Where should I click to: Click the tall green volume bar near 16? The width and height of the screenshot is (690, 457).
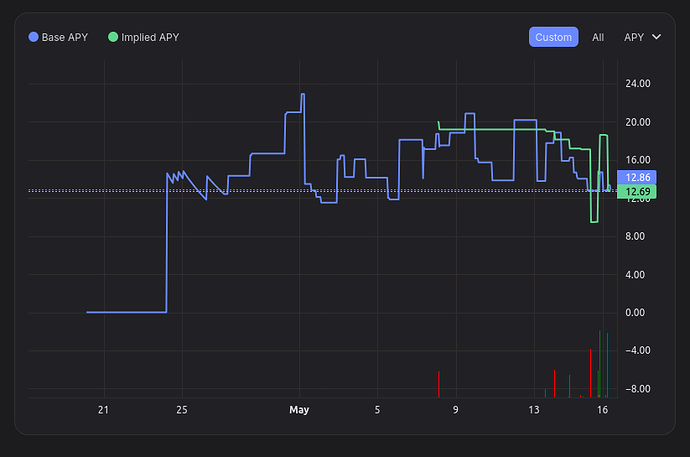(599, 364)
